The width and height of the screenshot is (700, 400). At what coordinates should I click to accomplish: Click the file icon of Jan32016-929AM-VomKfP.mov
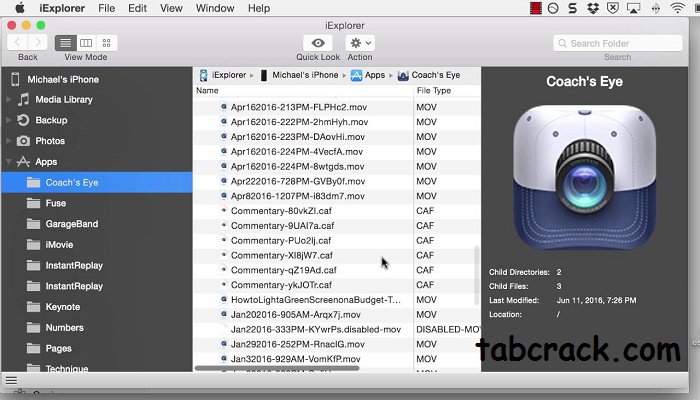[x=224, y=358]
